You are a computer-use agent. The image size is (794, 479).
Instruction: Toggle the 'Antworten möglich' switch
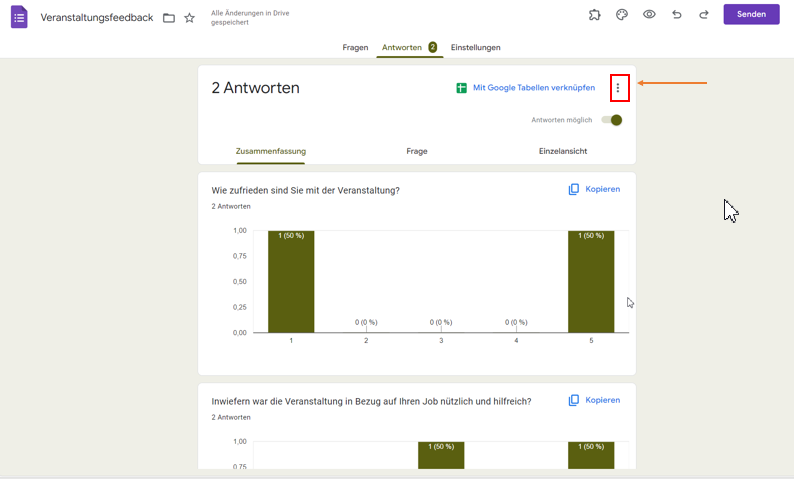(x=612, y=120)
